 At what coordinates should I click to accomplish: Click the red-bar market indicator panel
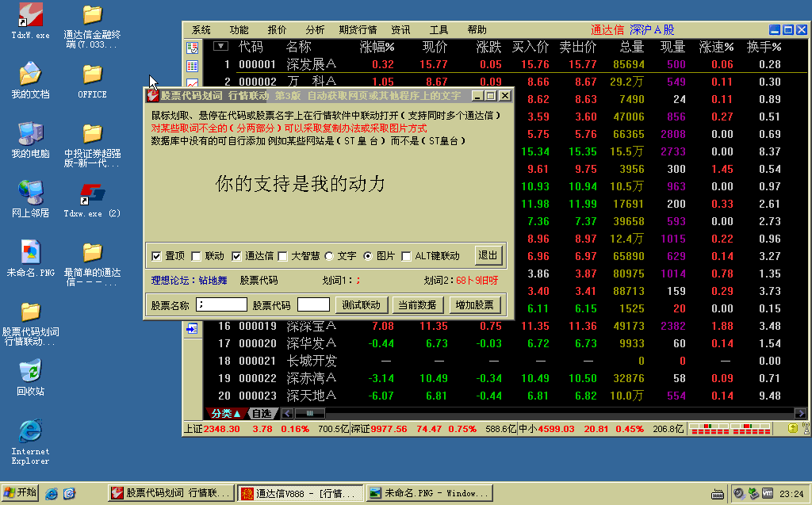(730, 429)
